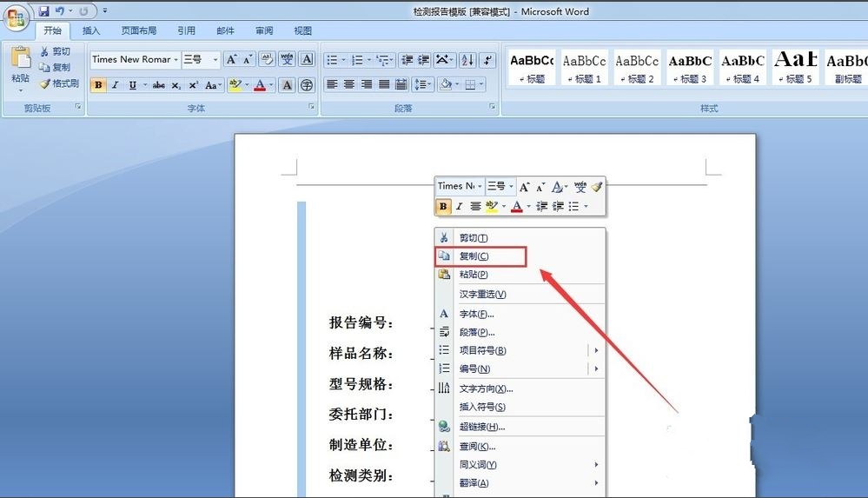
Task: Increase indent in ribbon paragraph group
Action: [x=423, y=60]
